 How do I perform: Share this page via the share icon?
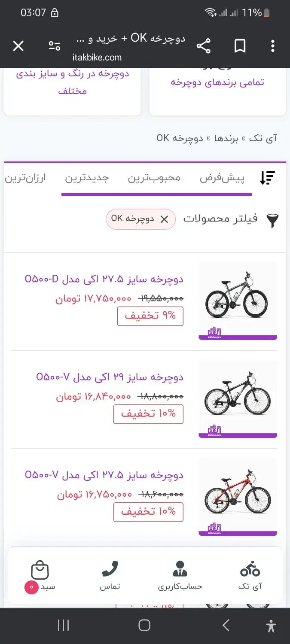(x=204, y=46)
